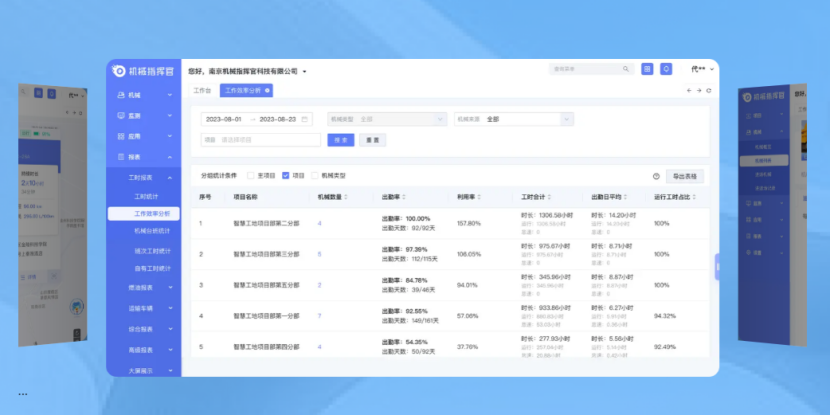
Task: Open machine count 7 for 智慧工地项目部第一分部
Action: coord(320,316)
